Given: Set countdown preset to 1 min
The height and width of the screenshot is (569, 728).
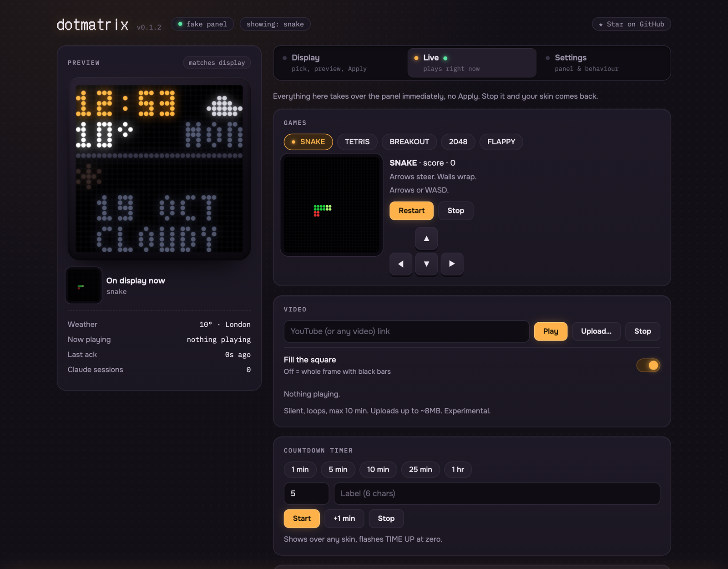Looking at the screenshot, I should (x=300, y=470).
